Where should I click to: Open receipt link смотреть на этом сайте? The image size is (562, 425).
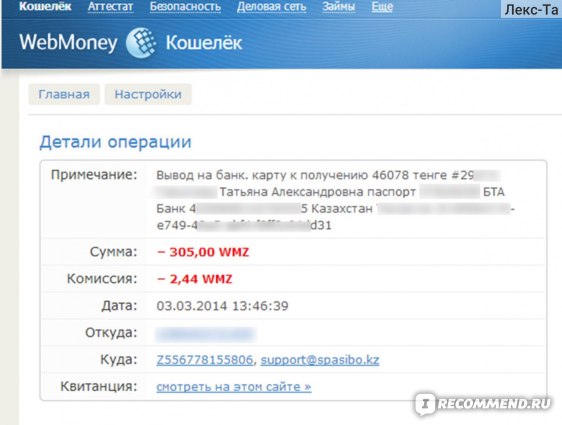[234, 387]
